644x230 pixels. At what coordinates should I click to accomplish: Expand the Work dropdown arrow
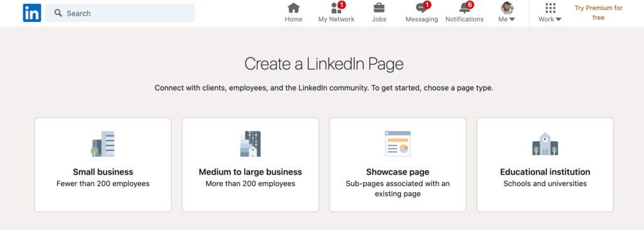click(x=558, y=20)
